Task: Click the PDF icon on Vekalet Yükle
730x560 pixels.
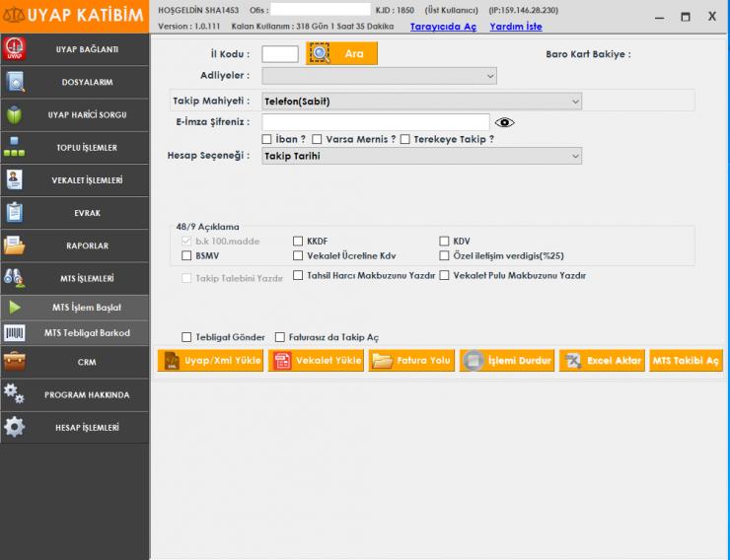Action: pos(282,361)
